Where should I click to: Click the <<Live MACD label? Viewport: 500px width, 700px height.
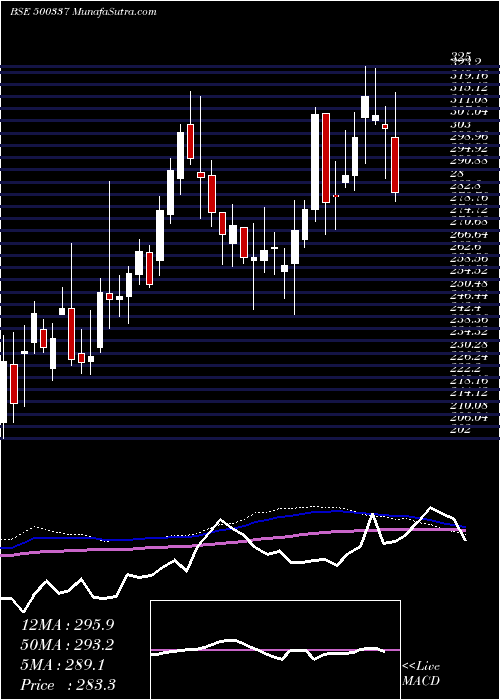(421, 674)
